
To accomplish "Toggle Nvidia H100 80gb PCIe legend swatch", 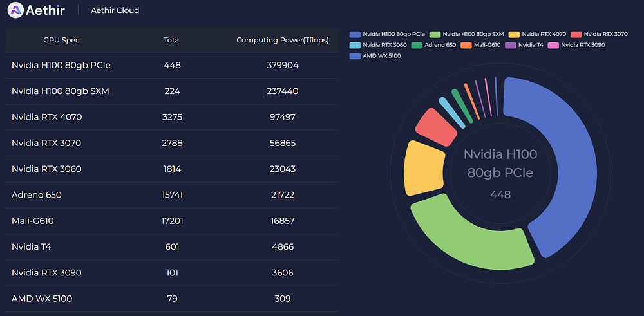I will pyautogui.click(x=355, y=34).
